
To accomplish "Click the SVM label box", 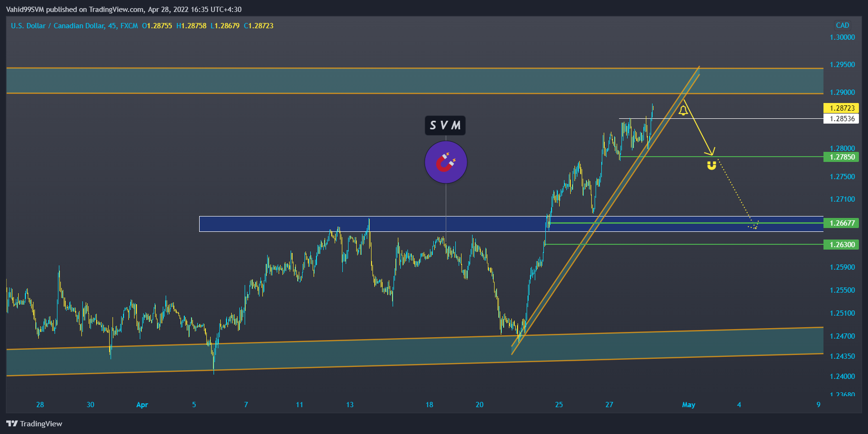I will [x=445, y=126].
